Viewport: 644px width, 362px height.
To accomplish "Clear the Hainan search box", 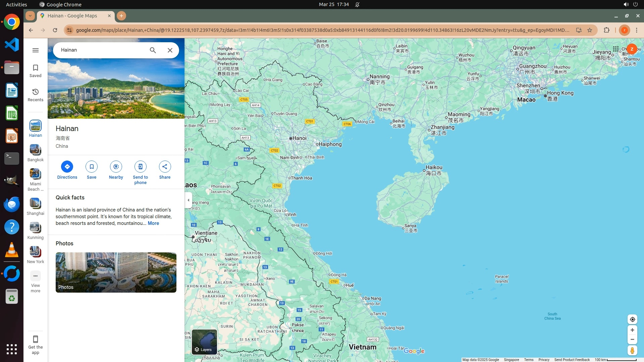I will click(170, 50).
